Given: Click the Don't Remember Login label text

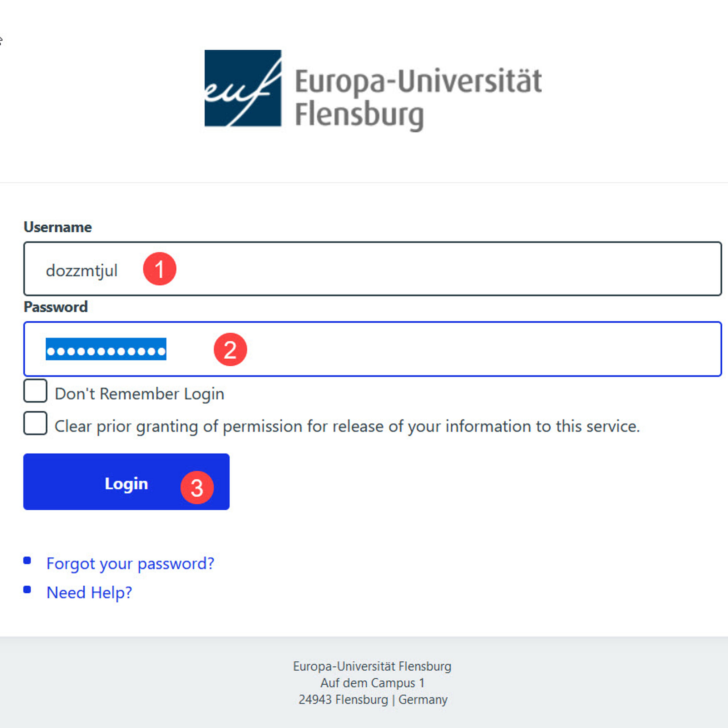Looking at the screenshot, I should [139, 394].
